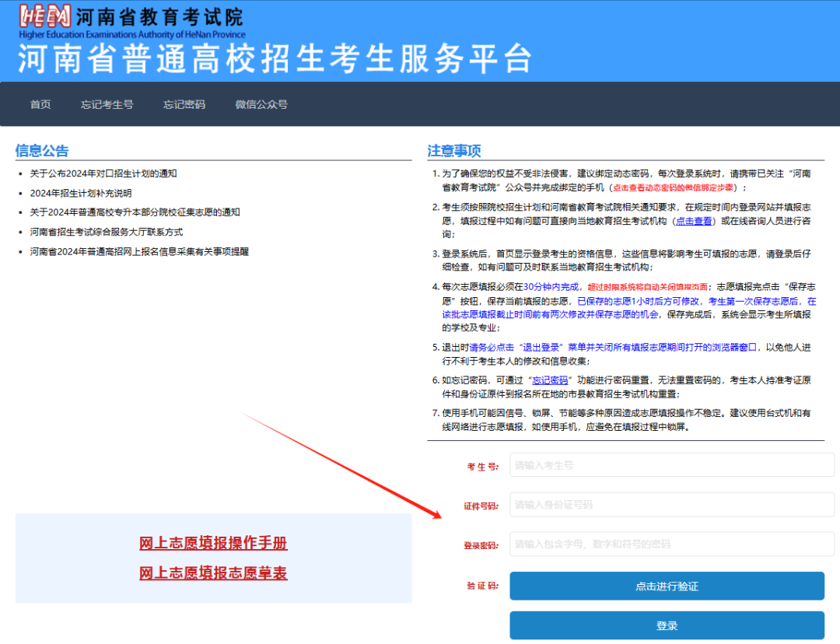This screenshot has height=644, width=840.
Task: Click the 微信公众号 menu item
Action: (x=261, y=104)
